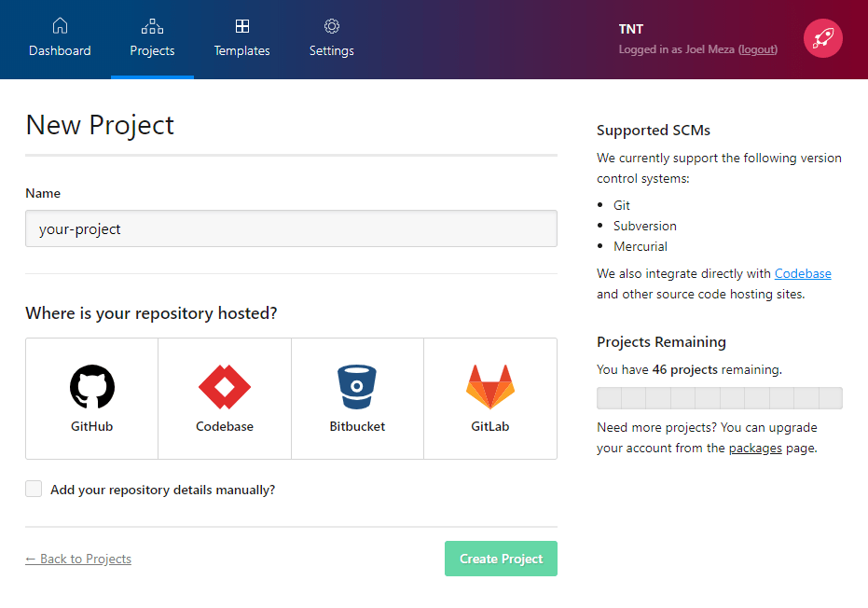Open the Codebase link in sidebar
Screen dimensions: 868x608
click(803, 273)
